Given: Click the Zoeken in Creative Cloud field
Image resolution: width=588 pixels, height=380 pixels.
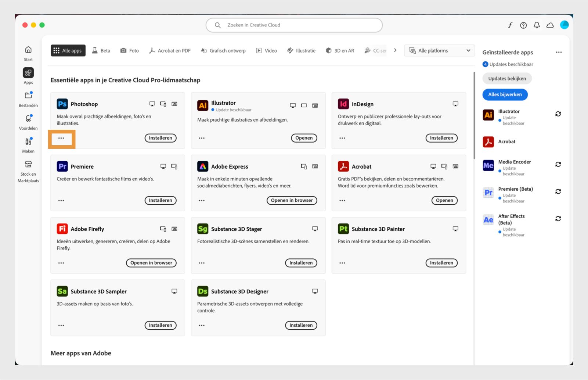Looking at the screenshot, I should coord(294,25).
